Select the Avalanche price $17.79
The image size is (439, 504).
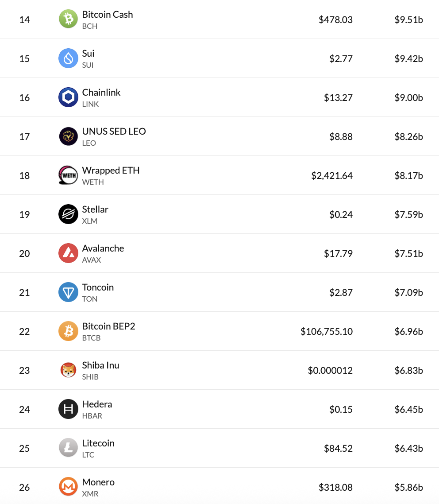click(x=338, y=254)
